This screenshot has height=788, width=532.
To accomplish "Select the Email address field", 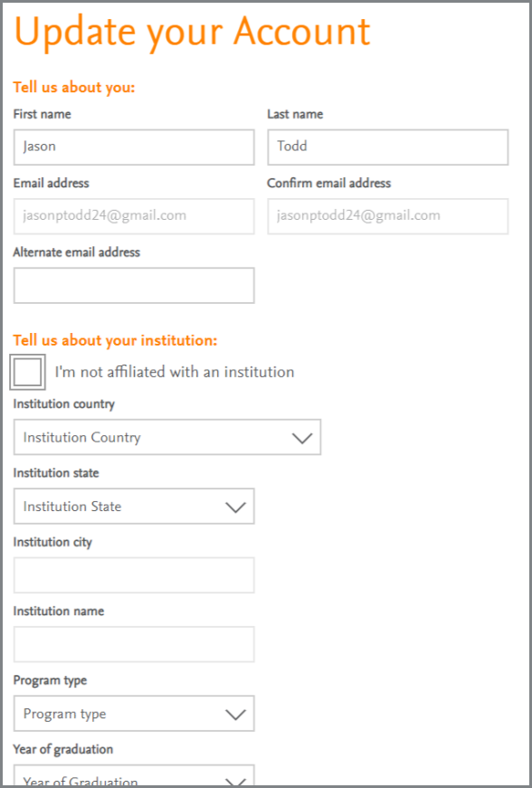I will 134,216.
